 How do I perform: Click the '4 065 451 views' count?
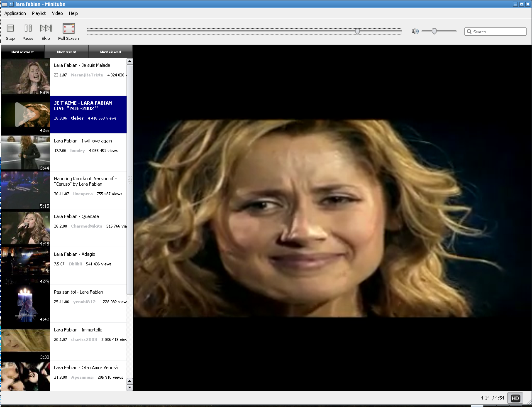click(x=103, y=151)
